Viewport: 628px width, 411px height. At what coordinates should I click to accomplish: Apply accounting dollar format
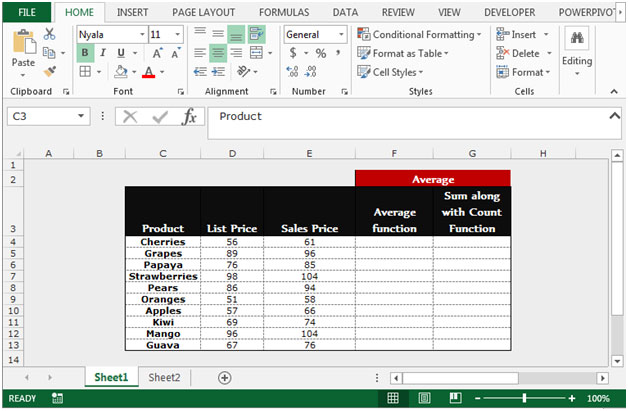[x=293, y=53]
